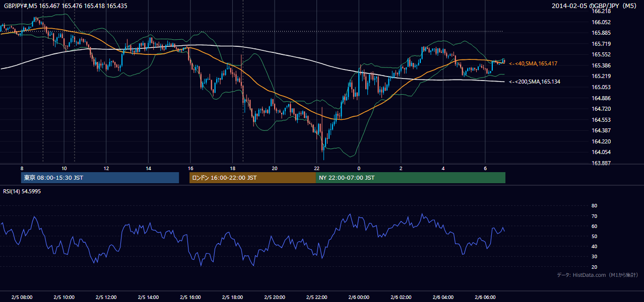Click hour label 16 under the price chart

click(190, 168)
